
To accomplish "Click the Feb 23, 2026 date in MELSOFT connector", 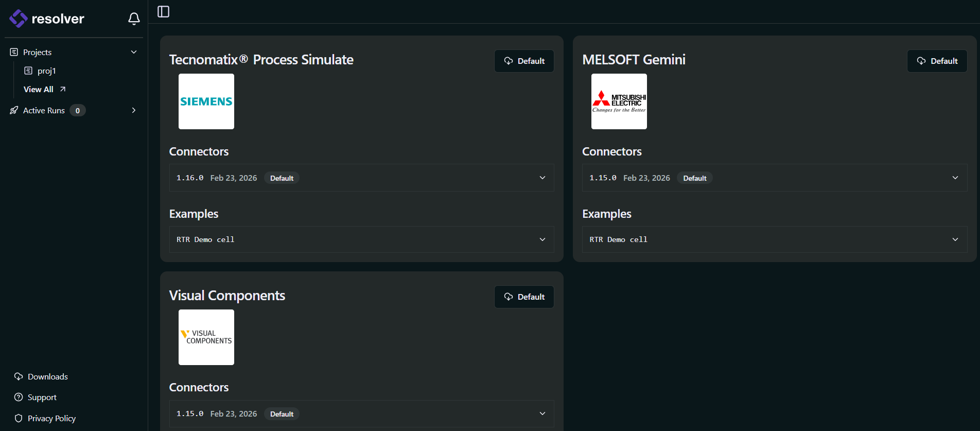I will [646, 178].
